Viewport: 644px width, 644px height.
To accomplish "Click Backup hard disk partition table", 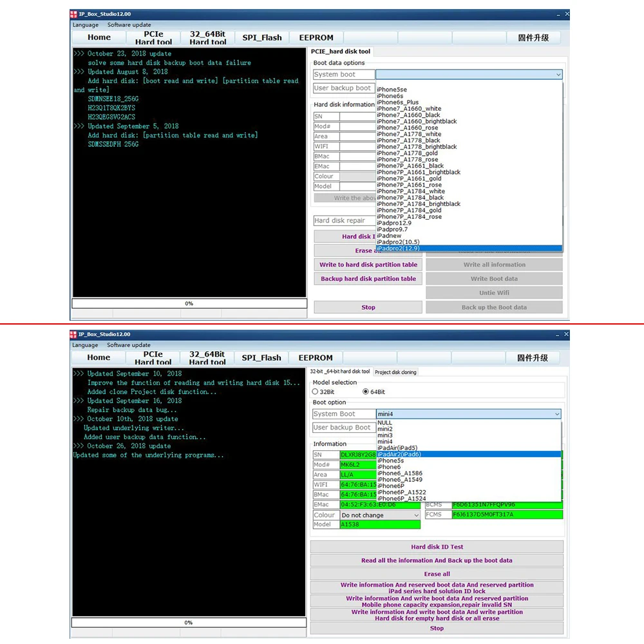I will 368,278.
